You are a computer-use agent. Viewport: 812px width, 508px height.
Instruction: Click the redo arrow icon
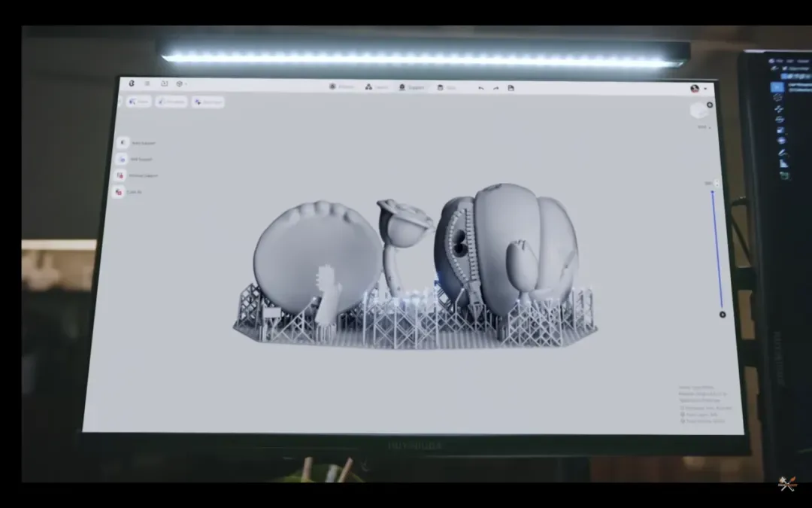click(x=496, y=88)
